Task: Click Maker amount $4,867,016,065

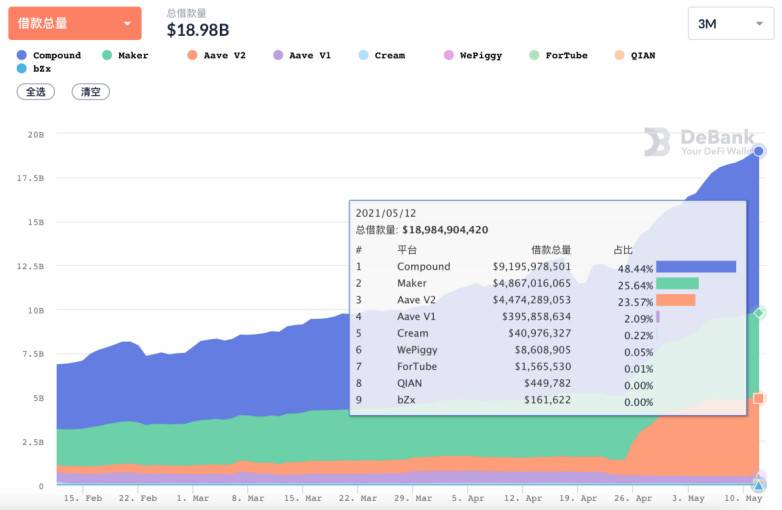Action: (532, 283)
